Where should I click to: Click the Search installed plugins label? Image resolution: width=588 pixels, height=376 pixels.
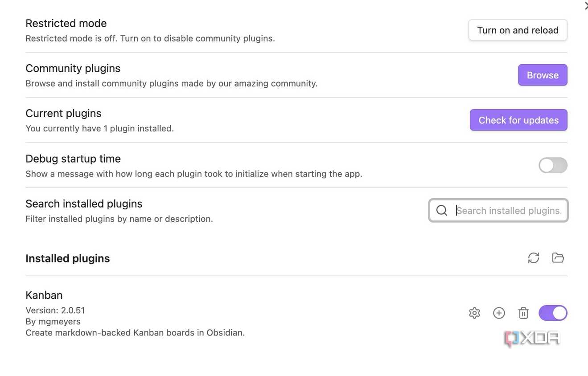[84, 204]
